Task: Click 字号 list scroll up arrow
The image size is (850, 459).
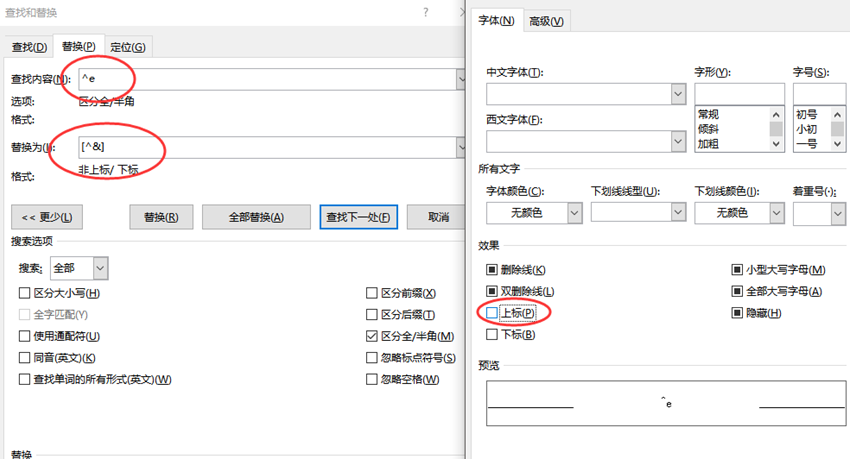Action: 838,114
